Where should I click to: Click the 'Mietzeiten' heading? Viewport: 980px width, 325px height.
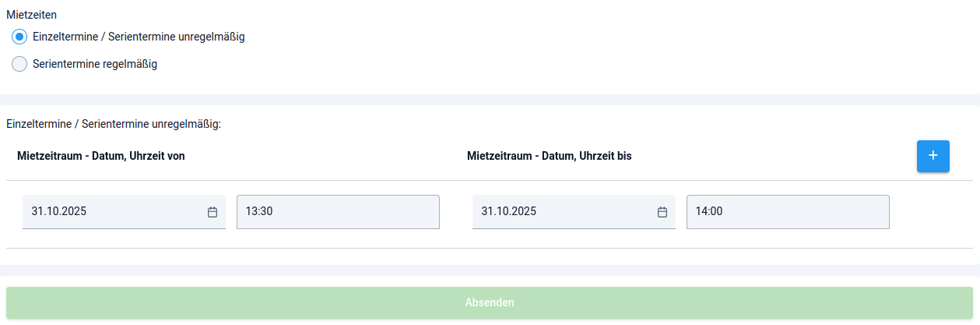[x=31, y=15]
